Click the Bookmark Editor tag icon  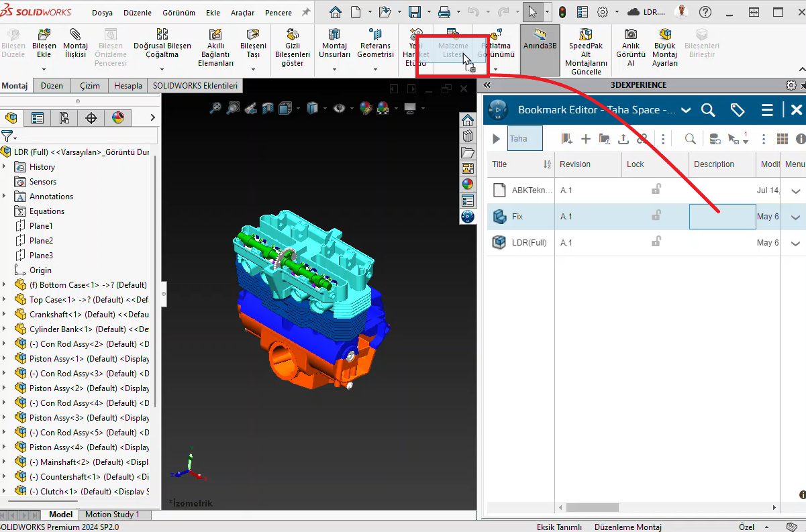738,110
